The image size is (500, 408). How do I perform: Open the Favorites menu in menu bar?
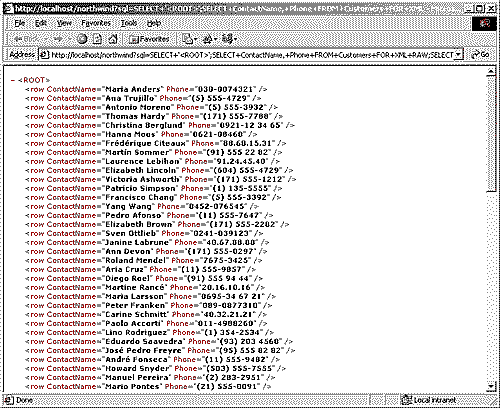click(x=96, y=23)
